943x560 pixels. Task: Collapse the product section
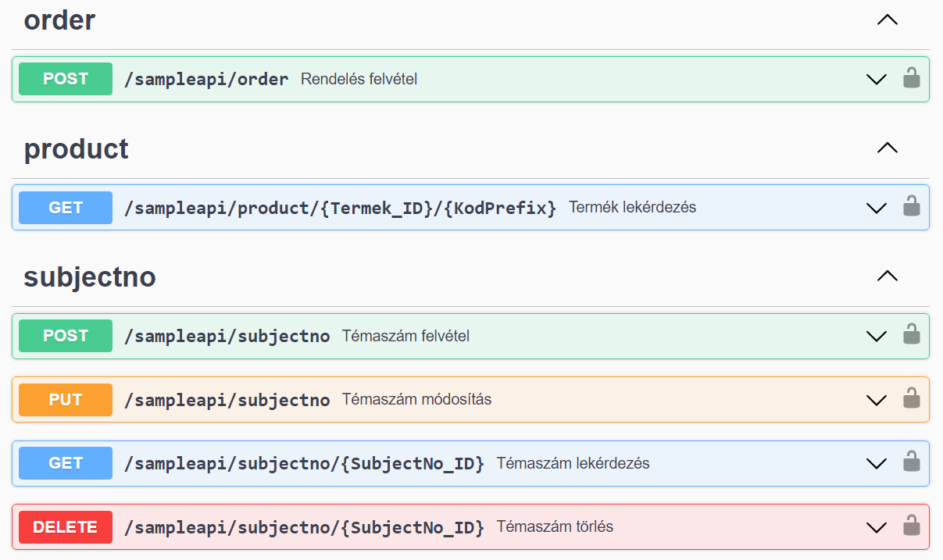pyautogui.click(x=888, y=148)
